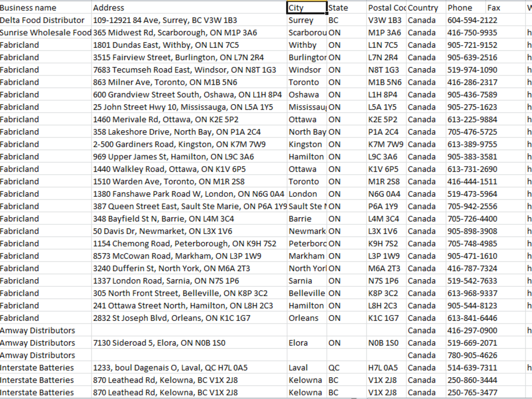Screen dimensions: 532x399
Task: Select the Peterborough city cell
Action: tap(307, 243)
